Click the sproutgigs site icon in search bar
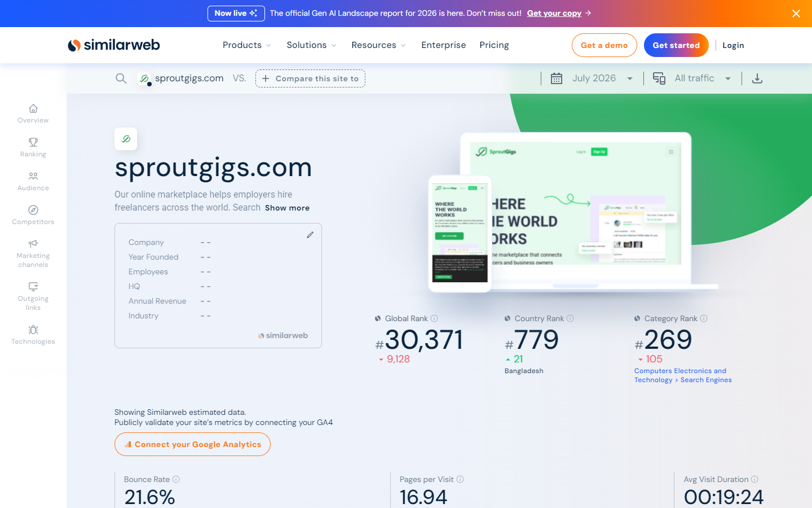The image size is (812, 508). (x=144, y=78)
